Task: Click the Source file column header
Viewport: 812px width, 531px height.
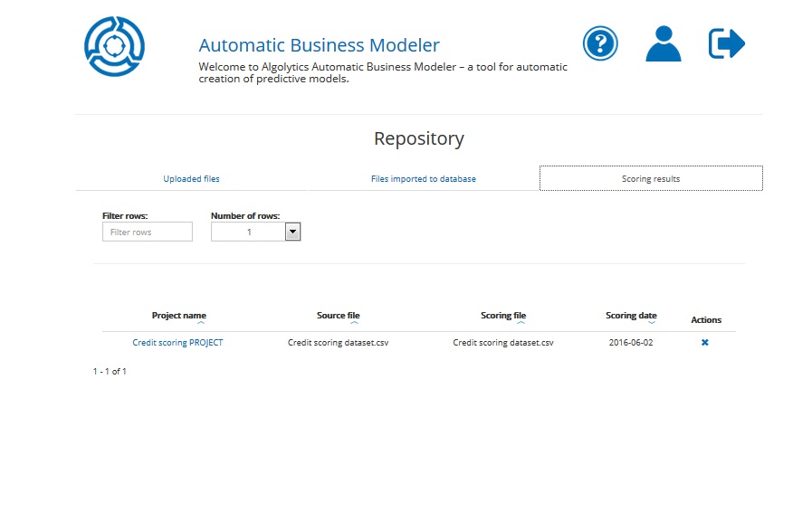Action: point(339,315)
